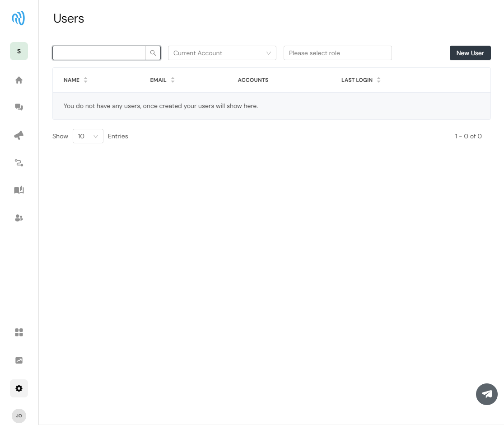504x425 pixels.
Task: Open the Apps grid icon in sidebar
Action: point(19,332)
